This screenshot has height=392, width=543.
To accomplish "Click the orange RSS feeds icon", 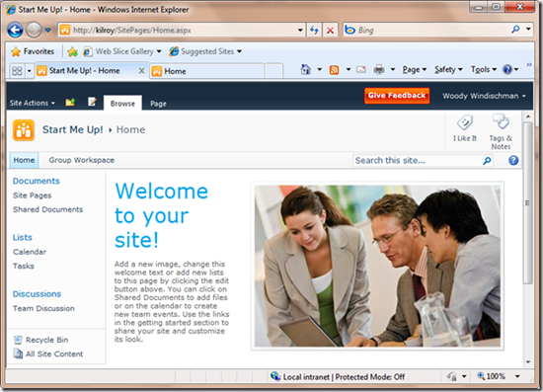I will click(334, 70).
